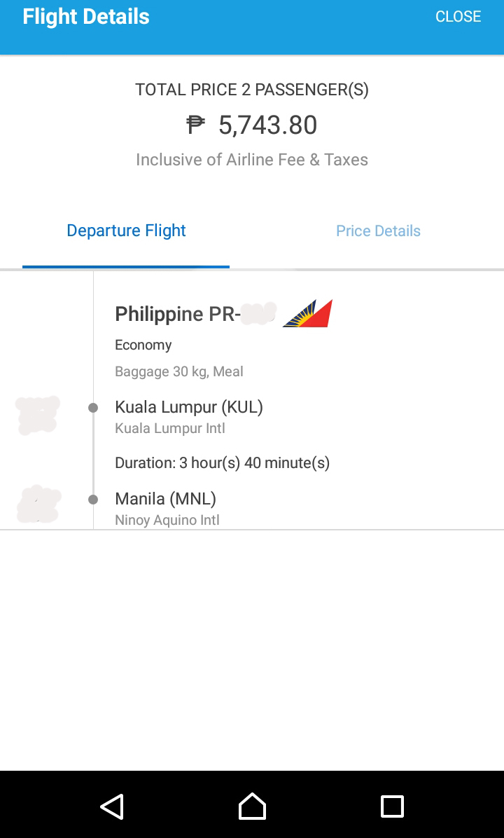Tap the duration 3 hours 40 minutes text
504x838 pixels.
pyautogui.click(x=222, y=462)
